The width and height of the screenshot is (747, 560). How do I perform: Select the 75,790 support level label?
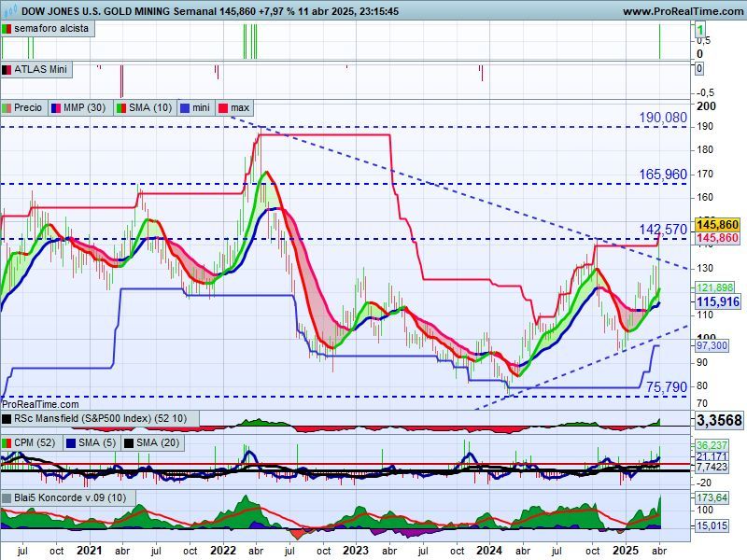pyautogui.click(x=667, y=387)
